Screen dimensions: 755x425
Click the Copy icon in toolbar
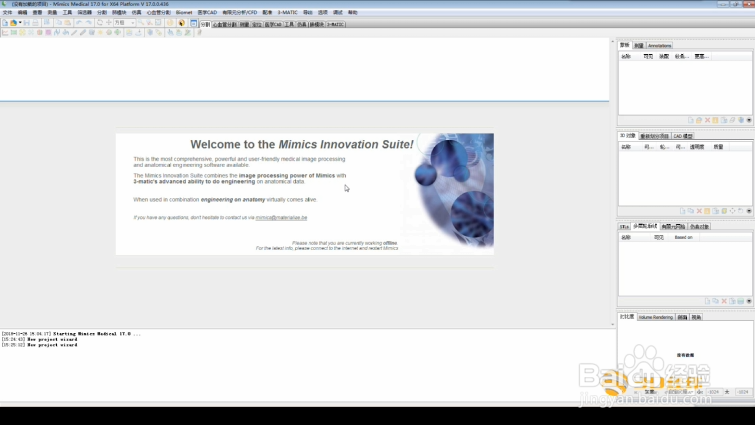[59, 23]
